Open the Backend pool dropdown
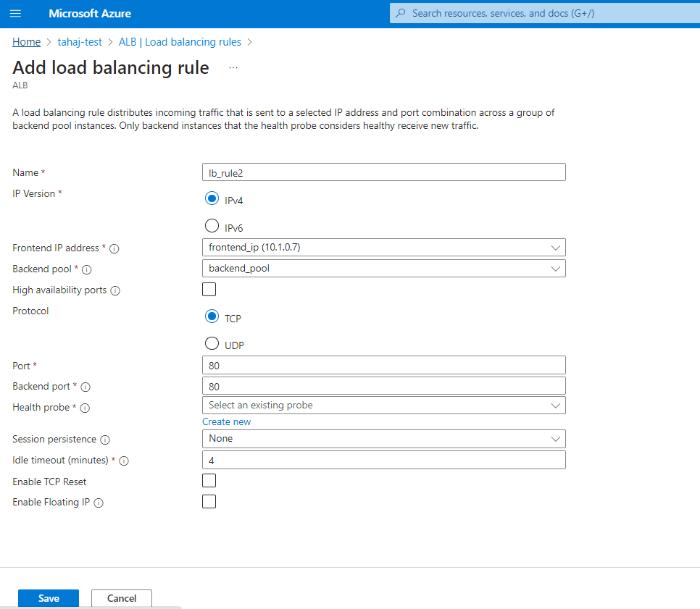This screenshot has width=700, height=609. 384,268
